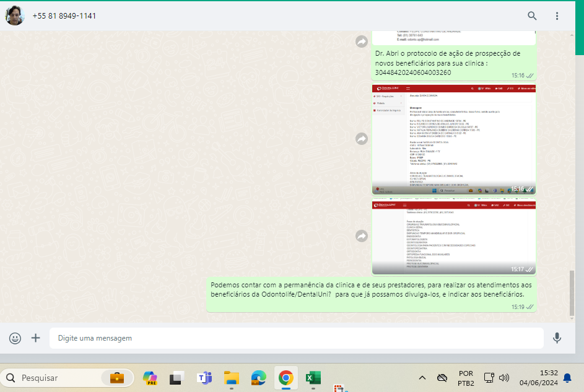Open Microsoft Teams from the taskbar
584x392 pixels.
[204, 378]
